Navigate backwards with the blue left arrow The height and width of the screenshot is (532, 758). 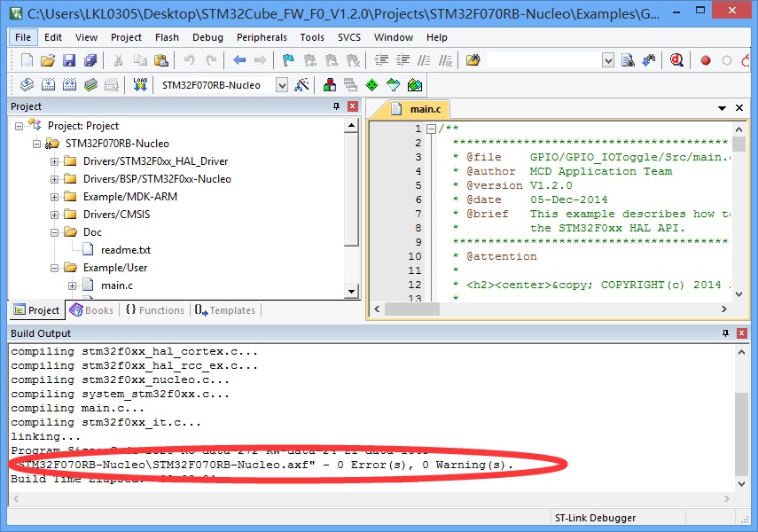[239, 60]
